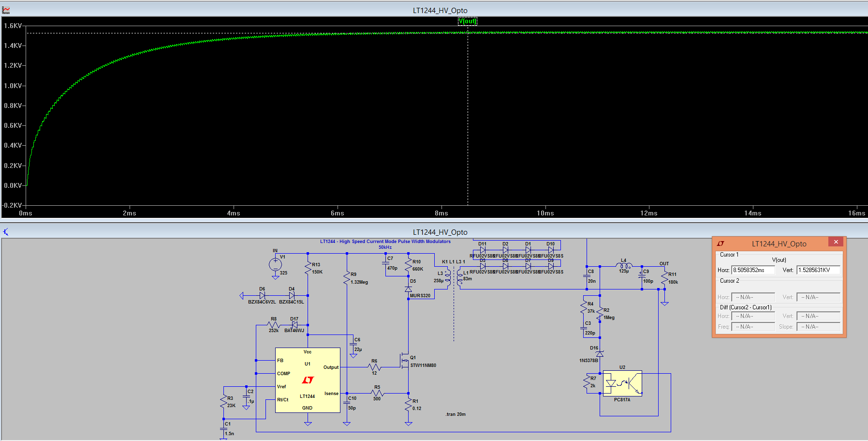The image size is (868, 441).
Task: Click the Cursor 2 Vert field
Action: pos(818,297)
